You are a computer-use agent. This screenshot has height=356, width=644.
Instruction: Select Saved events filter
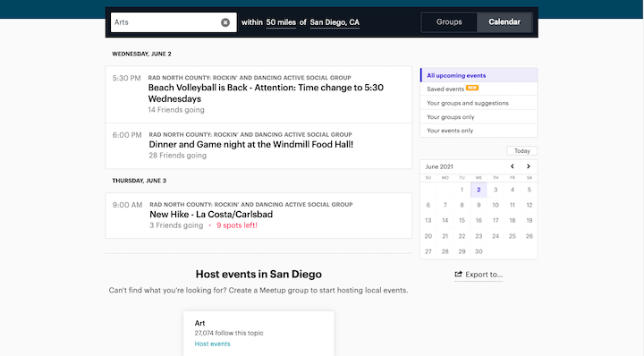click(479, 89)
